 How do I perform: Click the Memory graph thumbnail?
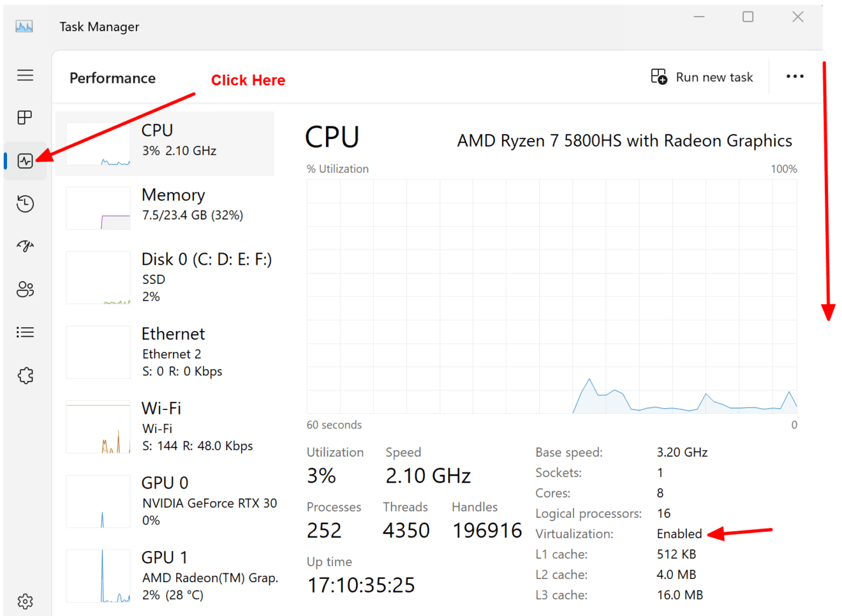point(98,207)
